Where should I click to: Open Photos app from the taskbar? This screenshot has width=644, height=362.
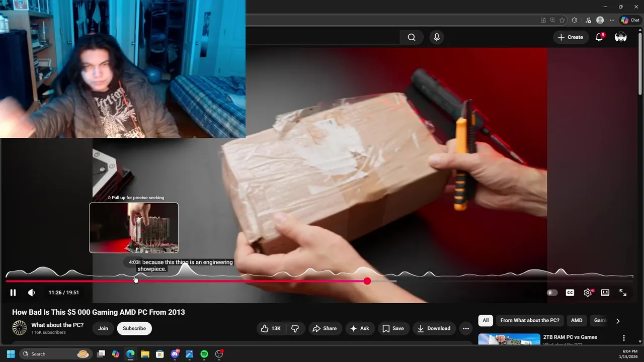pyautogui.click(x=189, y=354)
